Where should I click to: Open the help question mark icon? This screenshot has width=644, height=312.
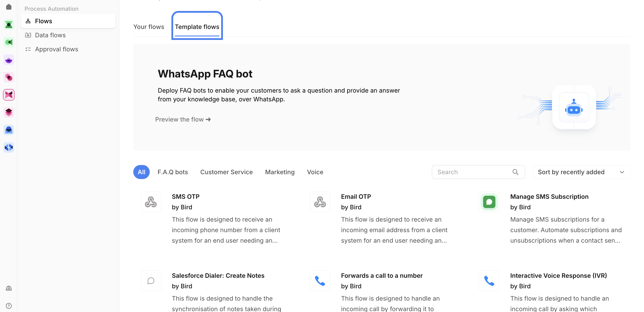click(9, 306)
